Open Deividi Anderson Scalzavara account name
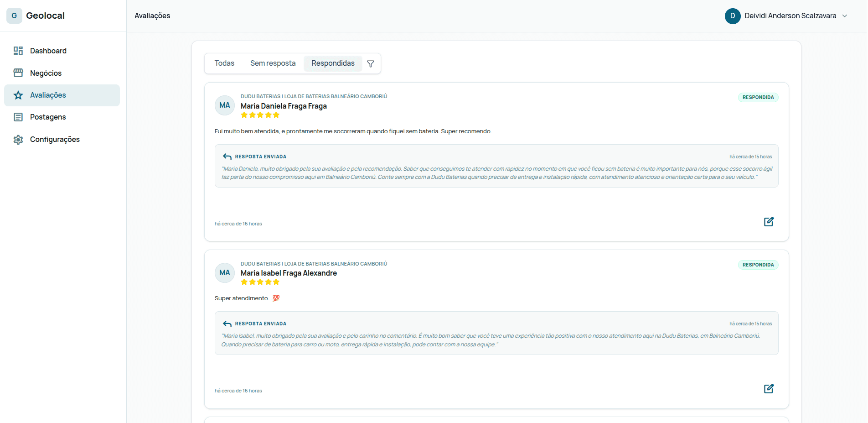Image resolution: width=868 pixels, height=423 pixels. (x=790, y=16)
